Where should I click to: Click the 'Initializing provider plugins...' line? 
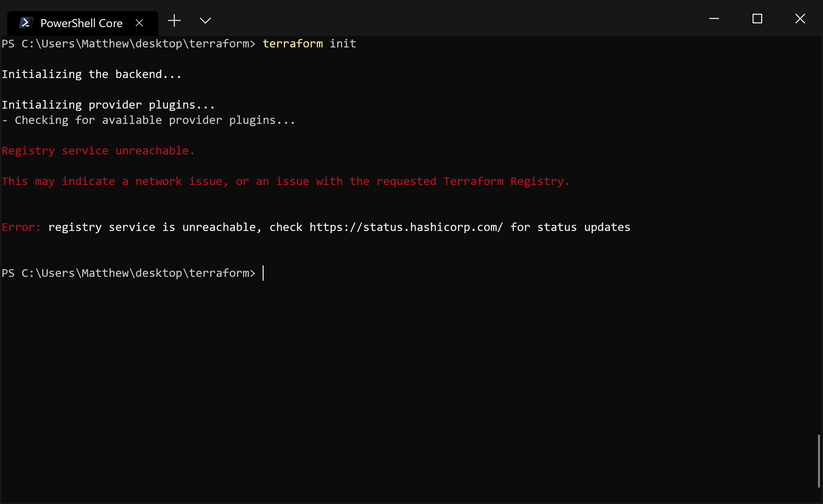point(108,105)
